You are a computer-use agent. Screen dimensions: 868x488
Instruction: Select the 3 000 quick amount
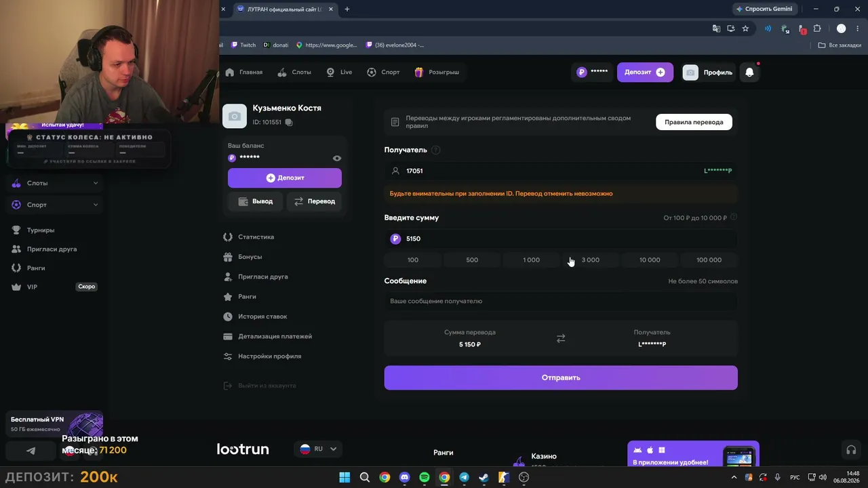pyautogui.click(x=591, y=260)
